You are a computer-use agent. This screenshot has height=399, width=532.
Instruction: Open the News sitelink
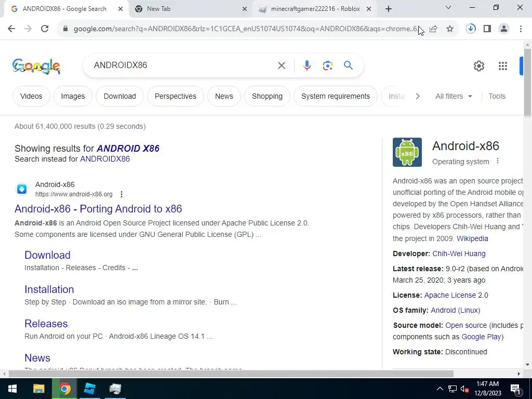click(x=37, y=358)
